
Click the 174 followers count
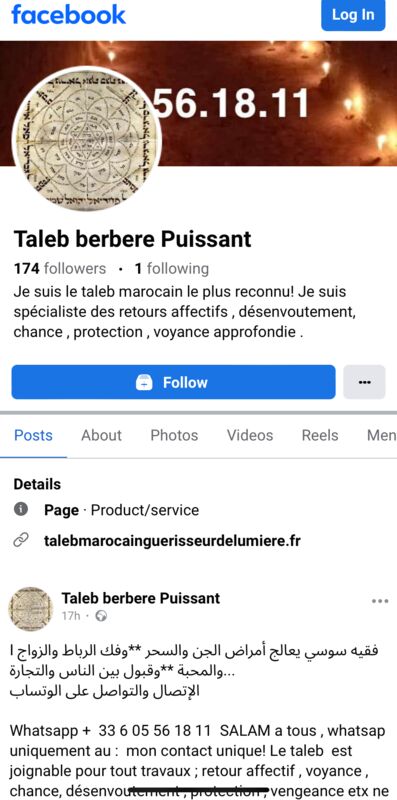(60, 268)
